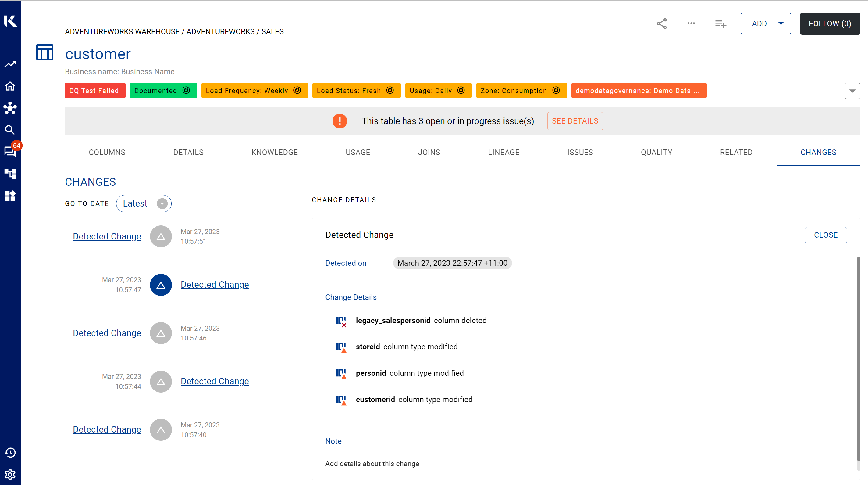Open the trending insights icon in sidebar

[10, 64]
